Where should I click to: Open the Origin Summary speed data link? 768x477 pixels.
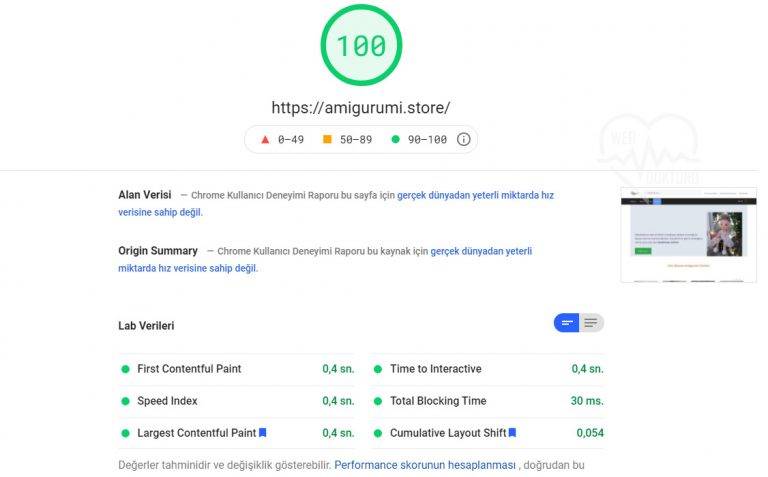325,260
